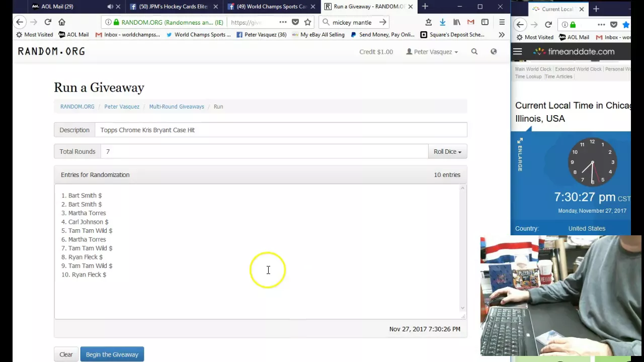The image size is (644, 362).
Task: Save page to Pocket icon
Action: click(295, 22)
